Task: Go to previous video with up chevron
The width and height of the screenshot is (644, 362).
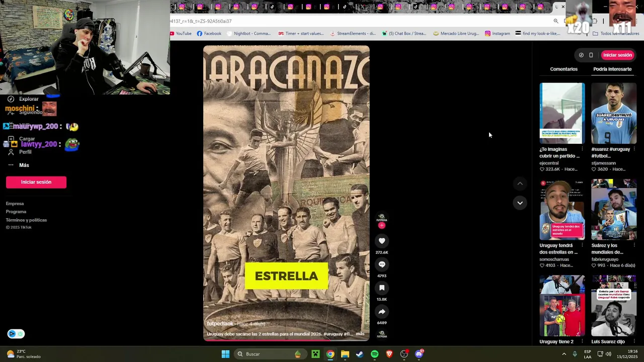Action: (520, 184)
